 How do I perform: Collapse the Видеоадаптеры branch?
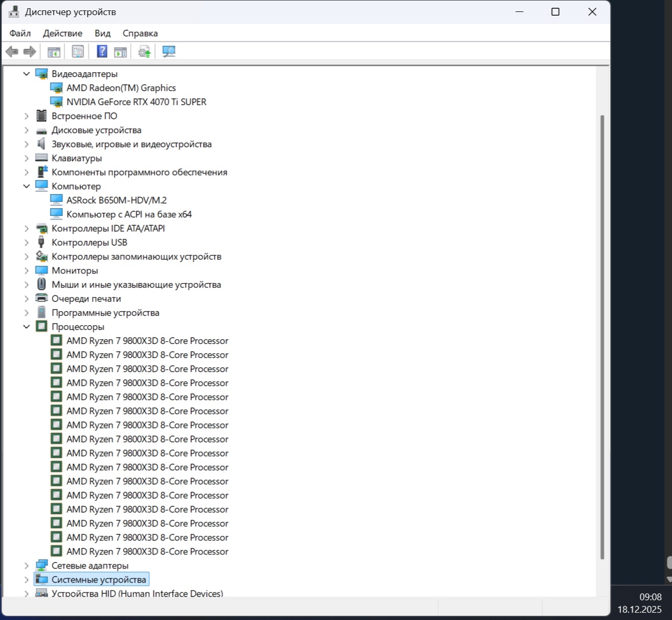click(27, 74)
